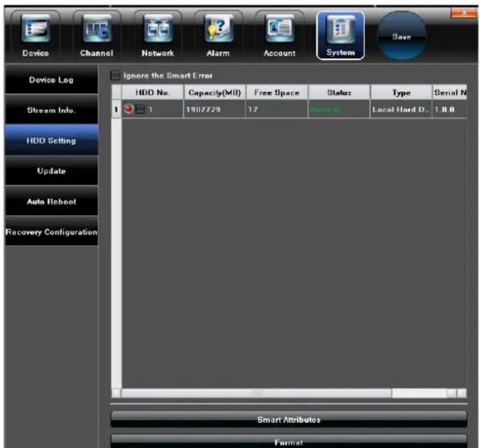480x448 pixels.
Task: Click the horizontal scrollbar thumb
Action: click(x=256, y=393)
